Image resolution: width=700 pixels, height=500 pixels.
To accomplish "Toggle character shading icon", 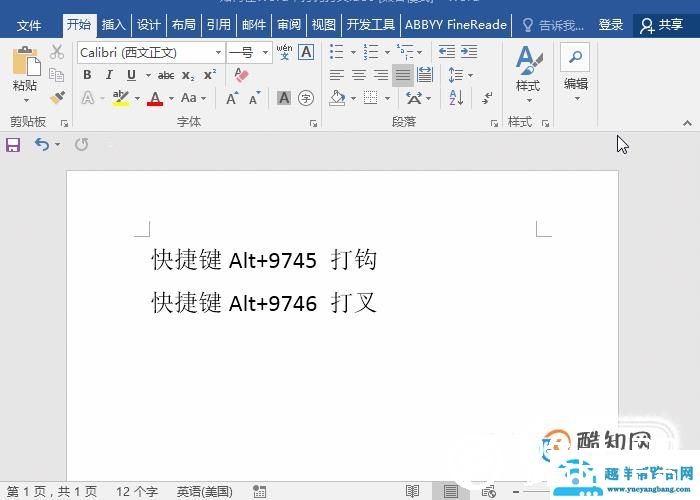I will pos(284,98).
